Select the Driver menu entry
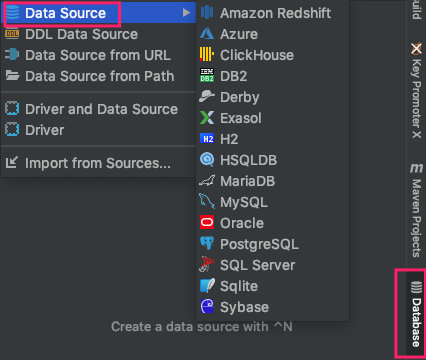 pos(99,130)
